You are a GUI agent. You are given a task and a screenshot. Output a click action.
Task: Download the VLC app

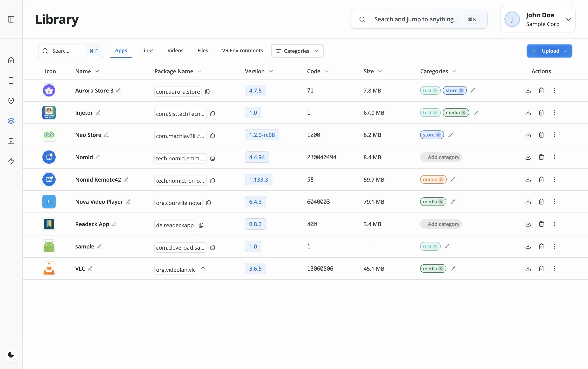pos(528,268)
